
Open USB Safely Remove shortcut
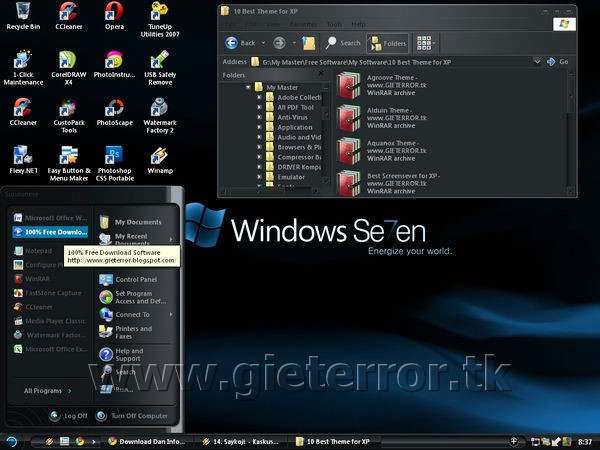coord(160,68)
